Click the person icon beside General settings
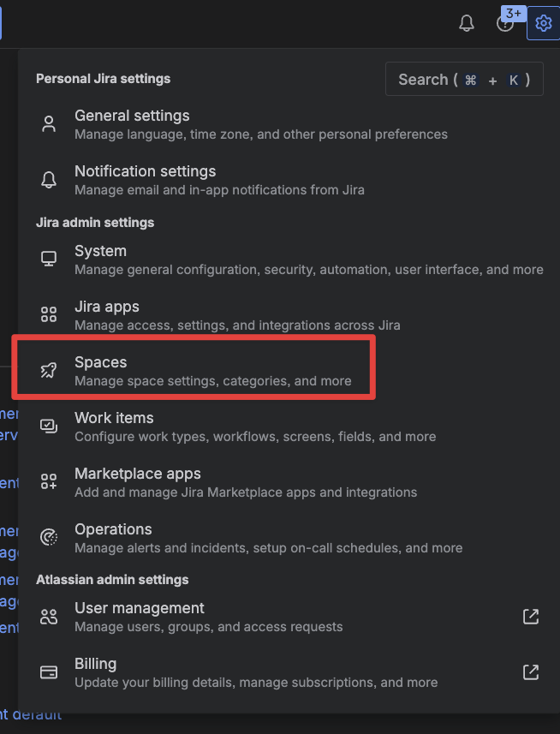 click(49, 124)
